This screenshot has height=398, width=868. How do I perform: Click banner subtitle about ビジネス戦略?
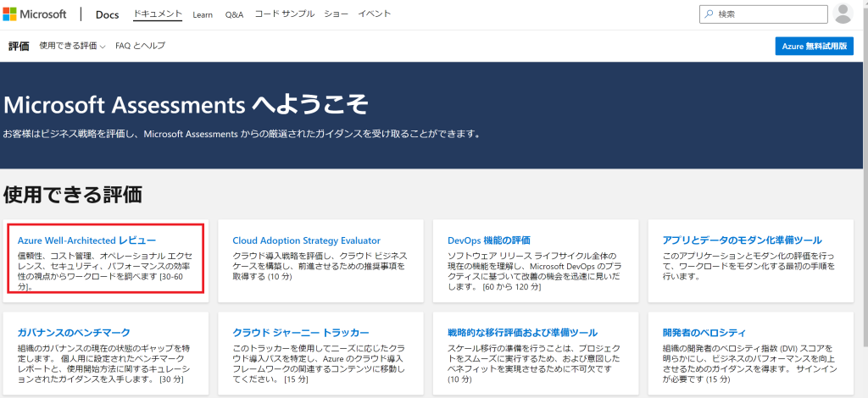(241, 135)
